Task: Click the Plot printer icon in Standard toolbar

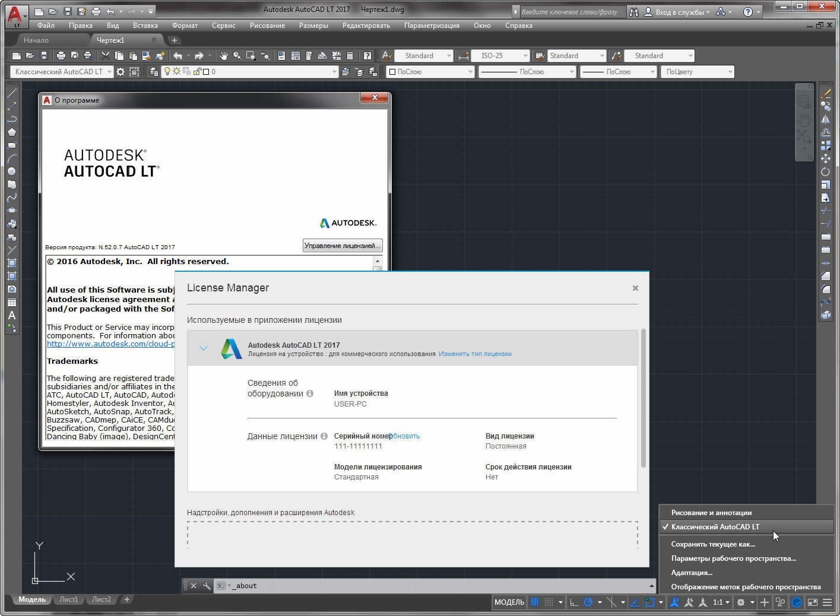Action: [x=61, y=56]
